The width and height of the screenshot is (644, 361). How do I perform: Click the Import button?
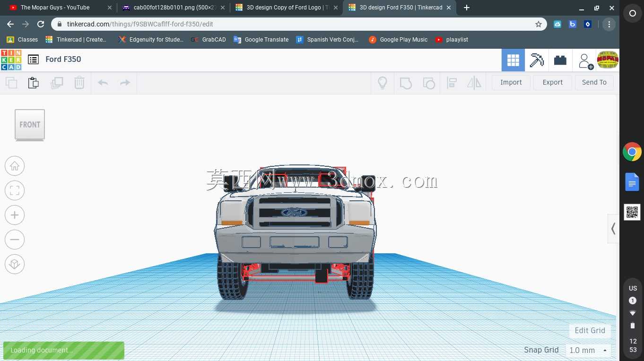pos(511,82)
